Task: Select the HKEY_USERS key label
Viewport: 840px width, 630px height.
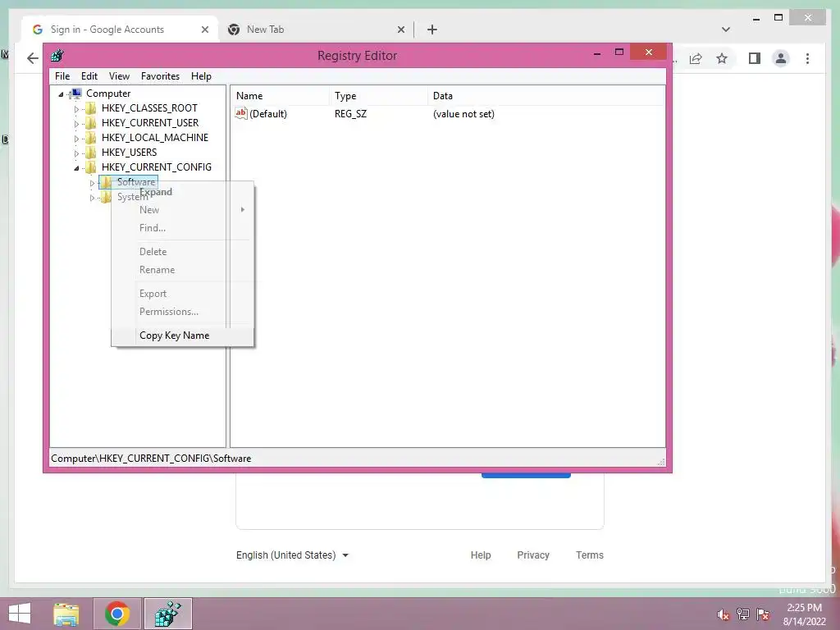Action: 129,153
